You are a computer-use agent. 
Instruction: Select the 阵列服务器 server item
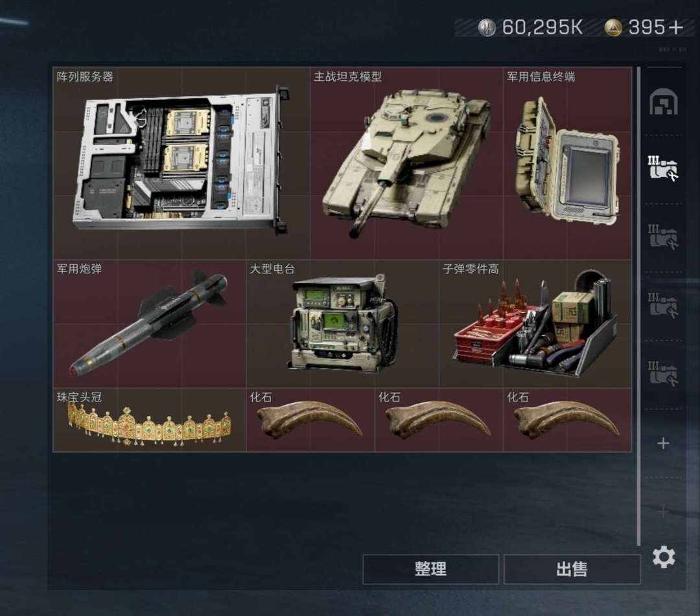click(181, 163)
